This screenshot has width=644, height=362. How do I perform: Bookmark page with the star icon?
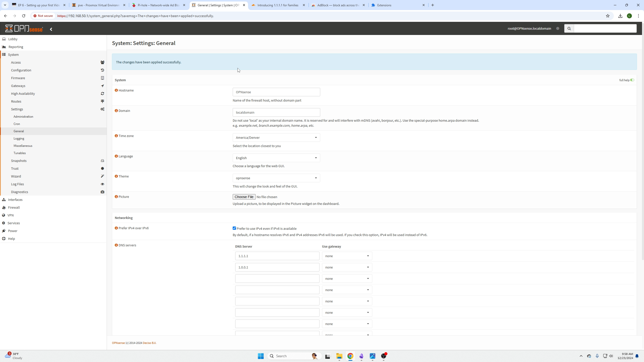[x=608, y=16]
